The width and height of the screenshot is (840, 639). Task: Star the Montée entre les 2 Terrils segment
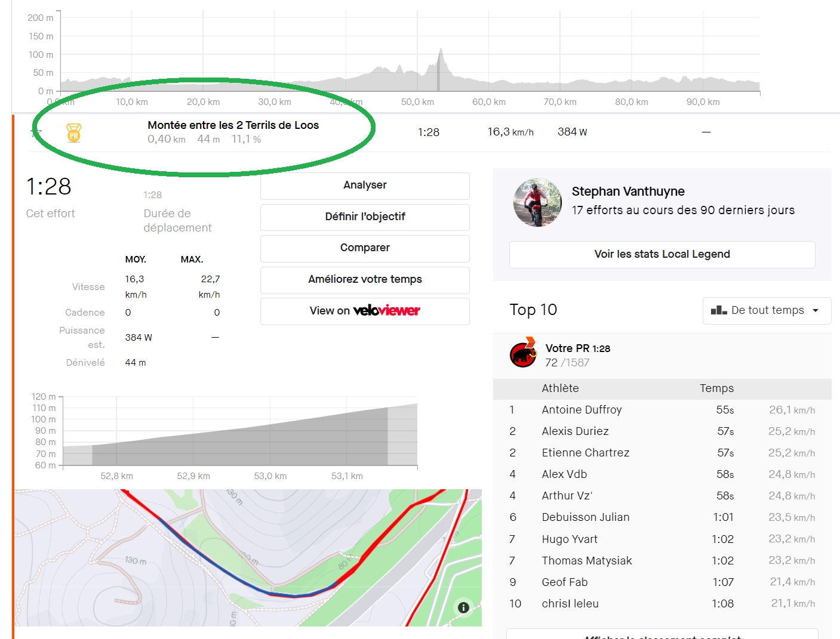36,132
